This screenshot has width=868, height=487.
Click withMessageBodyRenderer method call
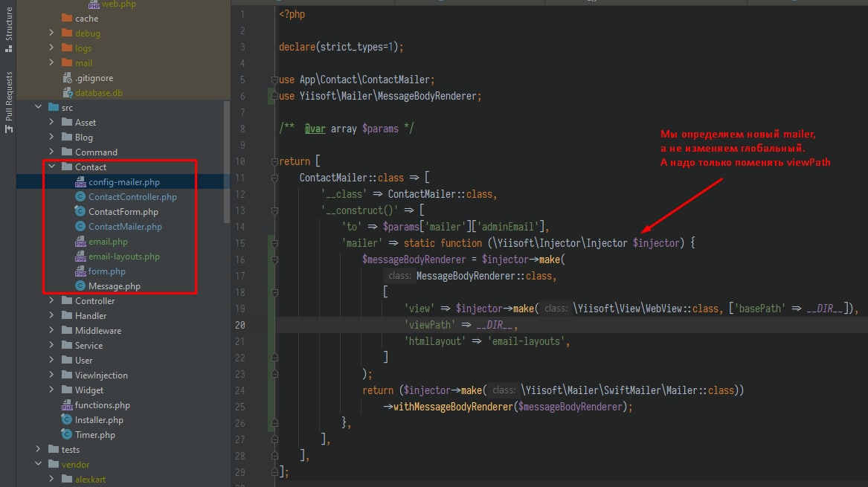click(454, 407)
